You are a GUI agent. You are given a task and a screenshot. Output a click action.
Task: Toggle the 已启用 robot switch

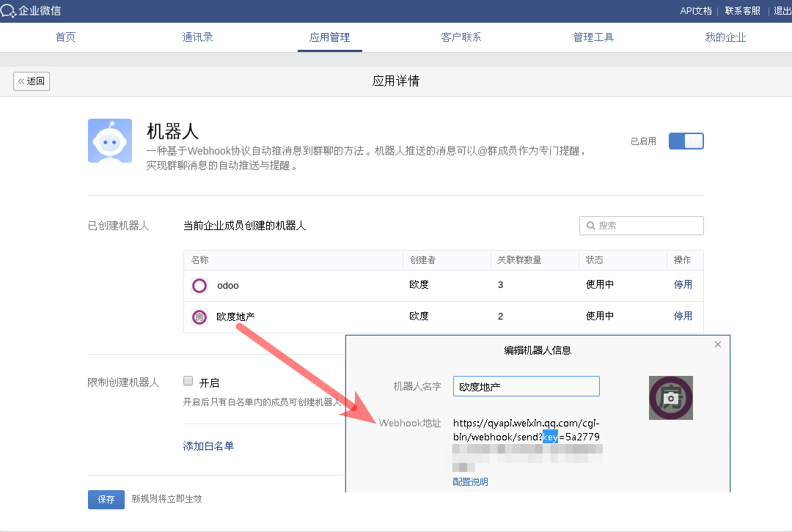point(686,141)
